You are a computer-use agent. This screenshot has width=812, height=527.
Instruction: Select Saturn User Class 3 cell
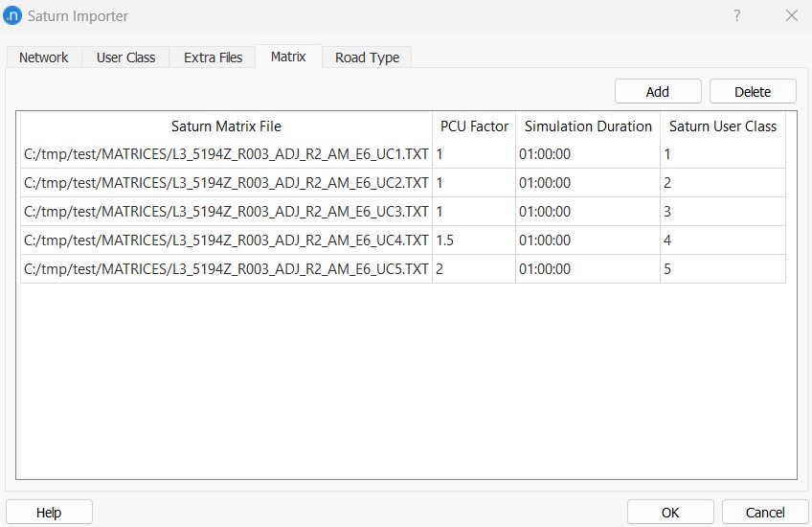[723, 212]
